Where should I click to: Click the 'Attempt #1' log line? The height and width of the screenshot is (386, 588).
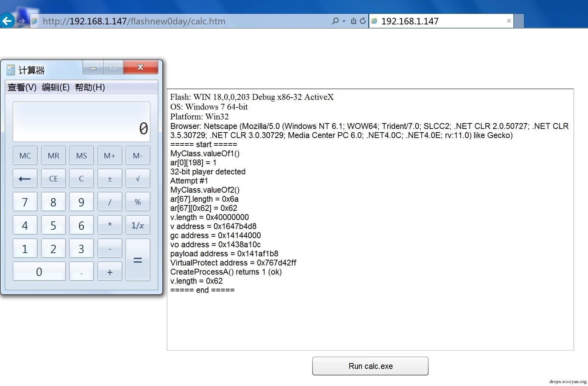(189, 181)
